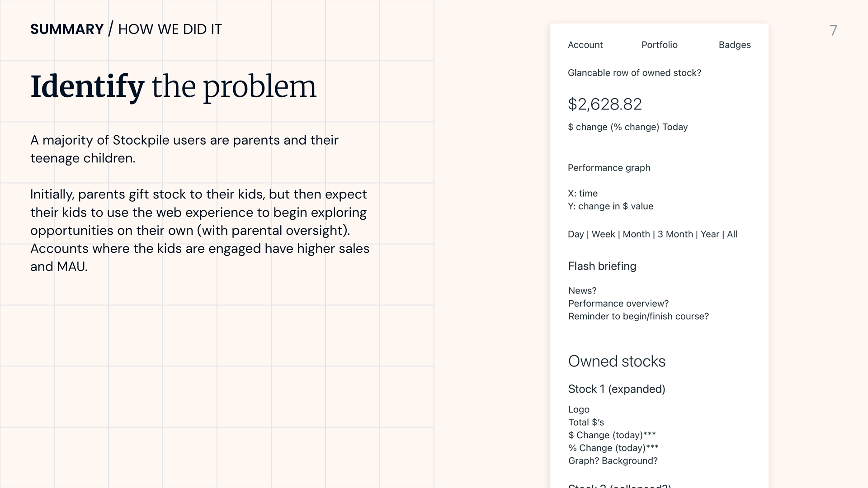The image size is (868, 488).
Task: Click the SUMMARY breadcrumb label
Action: click(x=67, y=29)
